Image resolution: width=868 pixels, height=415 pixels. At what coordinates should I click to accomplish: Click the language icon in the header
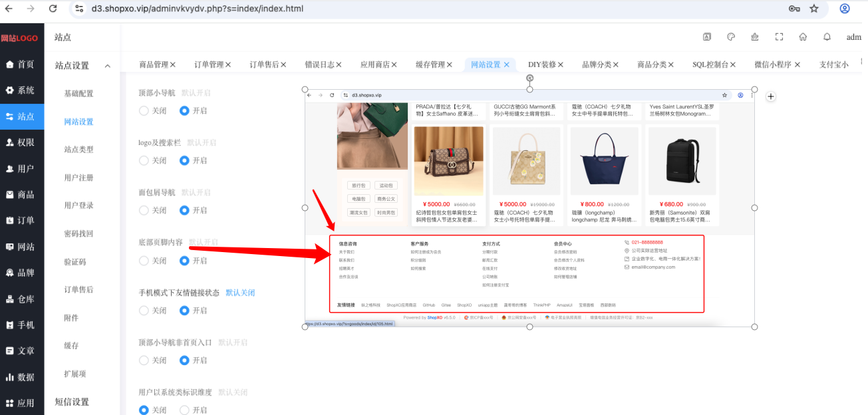click(707, 37)
